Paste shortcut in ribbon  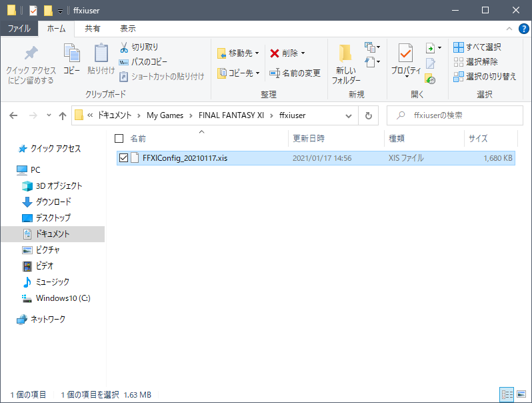(162, 76)
